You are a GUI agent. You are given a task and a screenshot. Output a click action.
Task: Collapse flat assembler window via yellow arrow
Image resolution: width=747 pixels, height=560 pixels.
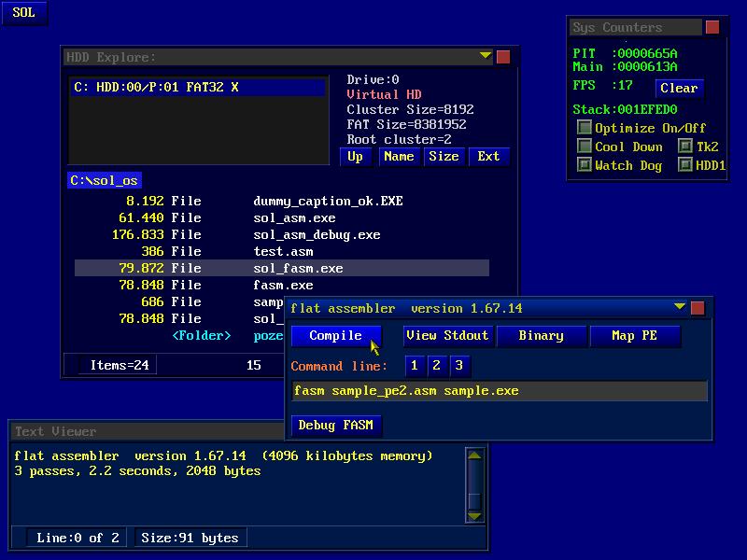click(x=680, y=306)
